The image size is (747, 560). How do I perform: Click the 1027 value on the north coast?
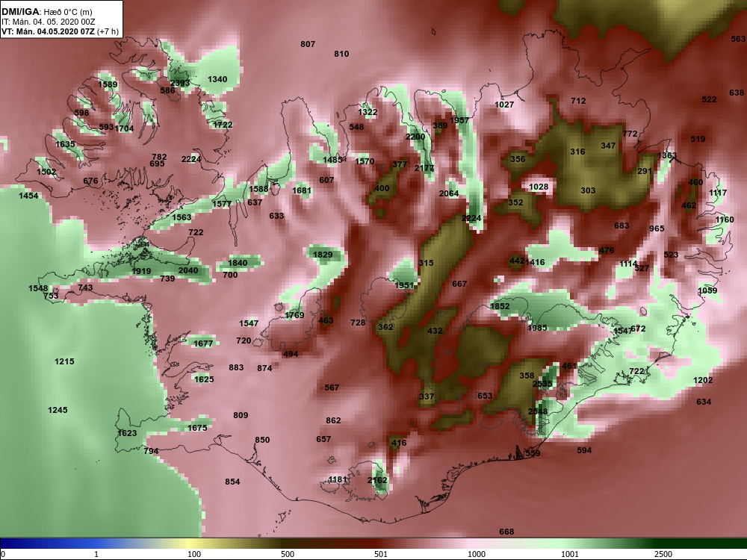pyautogui.click(x=504, y=105)
